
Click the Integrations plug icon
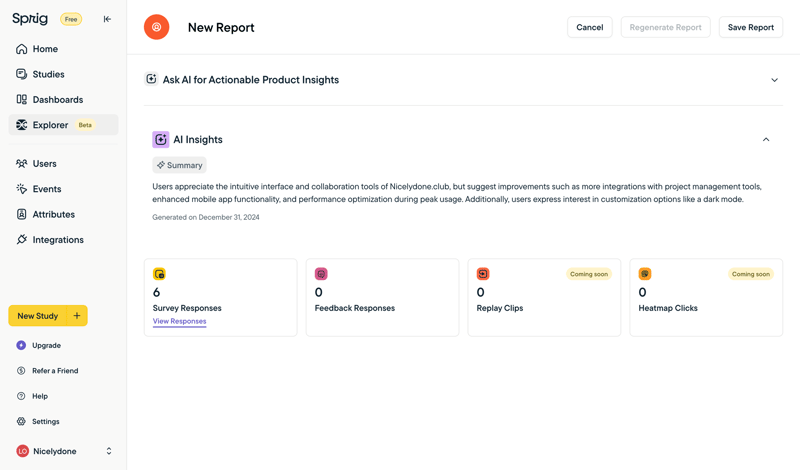[x=21, y=239]
